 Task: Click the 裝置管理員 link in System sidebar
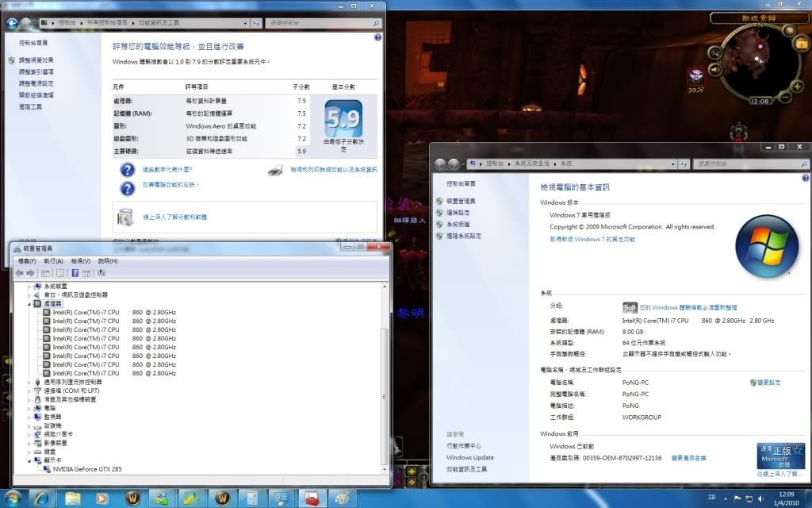(x=461, y=202)
